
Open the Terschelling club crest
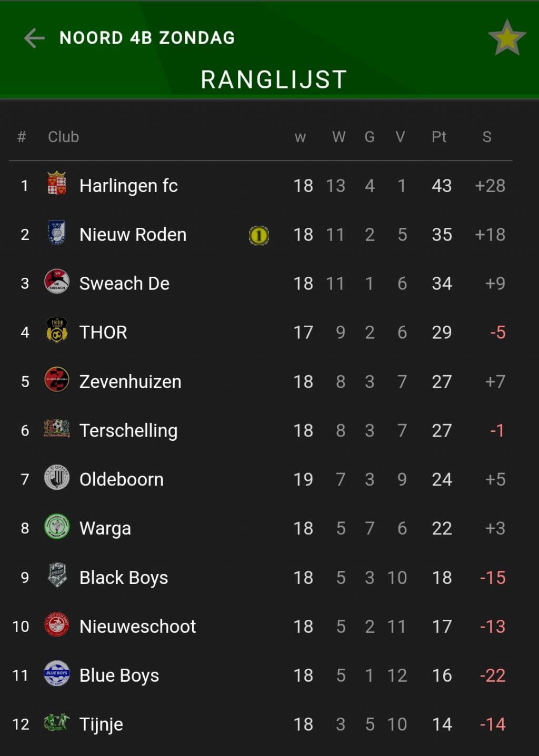[57, 428]
